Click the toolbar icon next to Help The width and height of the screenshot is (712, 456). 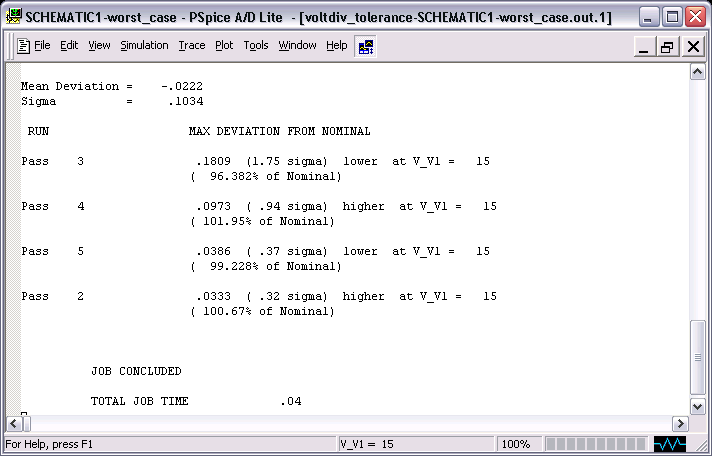click(366, 46)
